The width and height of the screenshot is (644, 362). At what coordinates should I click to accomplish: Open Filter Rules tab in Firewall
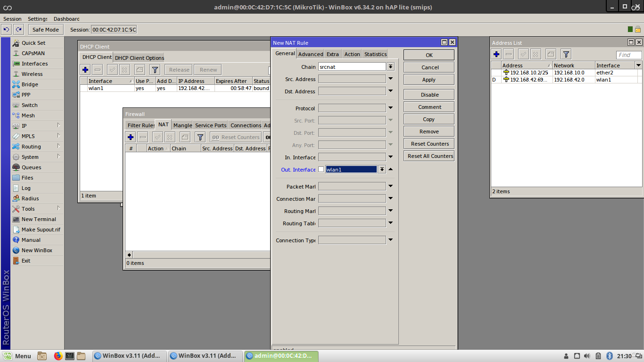point(140,125)
